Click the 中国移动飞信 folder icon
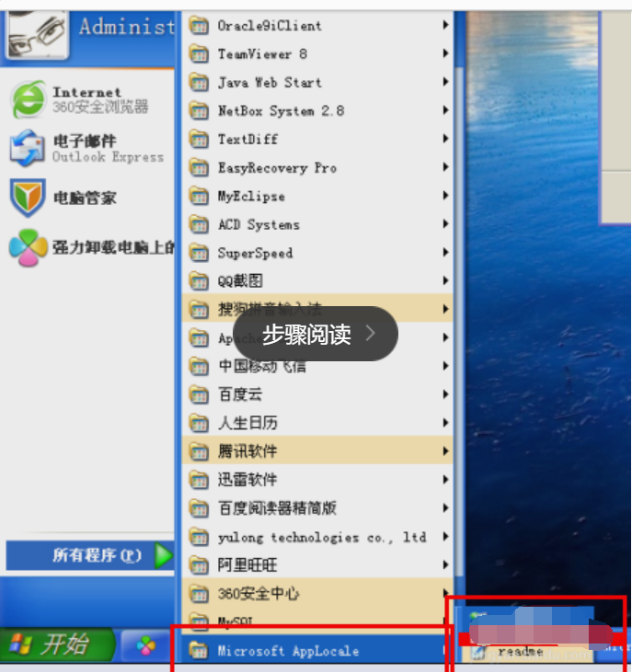Viewport: 632px width, 672px height. (x=199, y=366)
